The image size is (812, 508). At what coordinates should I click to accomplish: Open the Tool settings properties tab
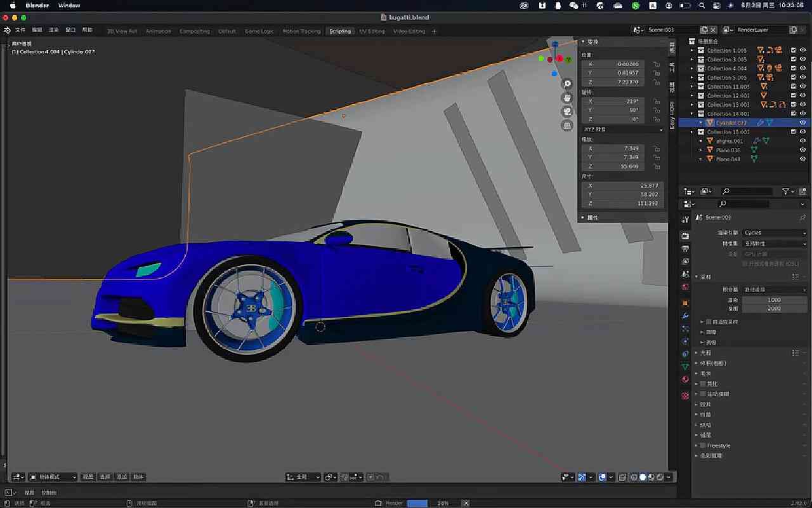tap(685, 219)
